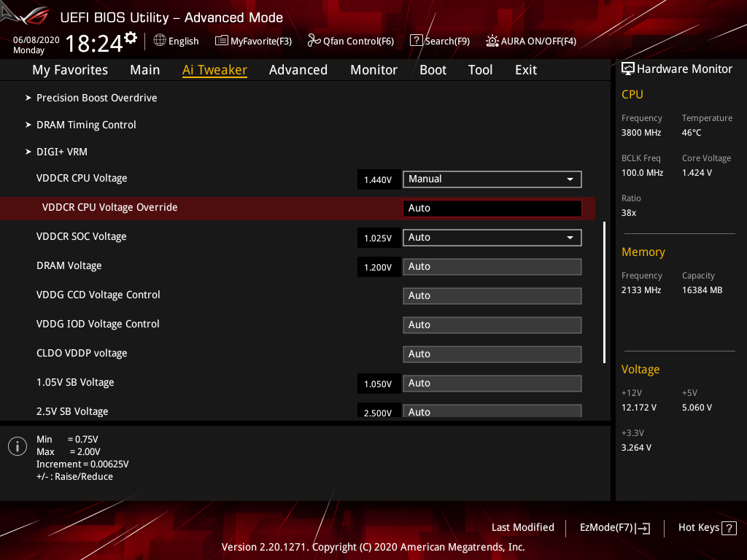The image size is (747, 560).
Task: Open Search(F9)
Action: coord(440,41)
